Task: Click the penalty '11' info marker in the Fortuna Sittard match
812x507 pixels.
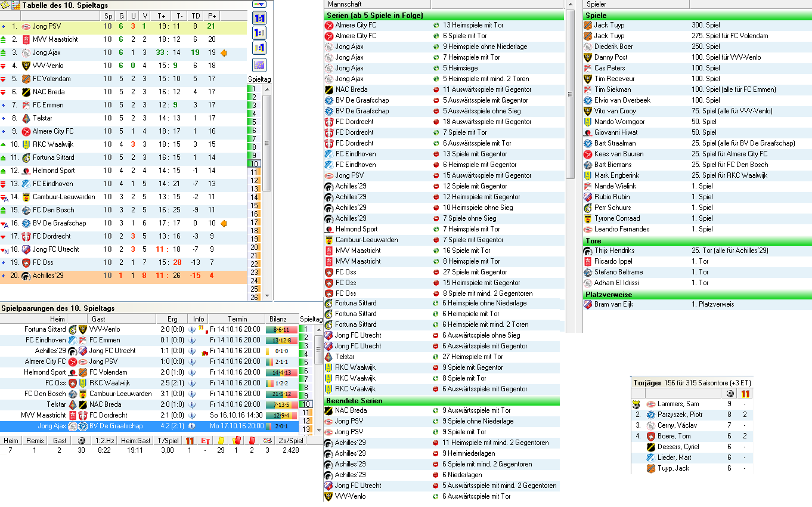Action: 201,327
